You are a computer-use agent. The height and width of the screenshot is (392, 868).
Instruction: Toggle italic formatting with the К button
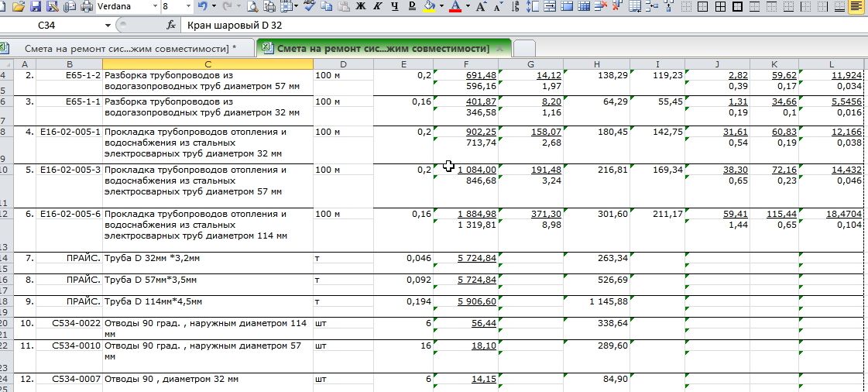(x=377, y=6)
